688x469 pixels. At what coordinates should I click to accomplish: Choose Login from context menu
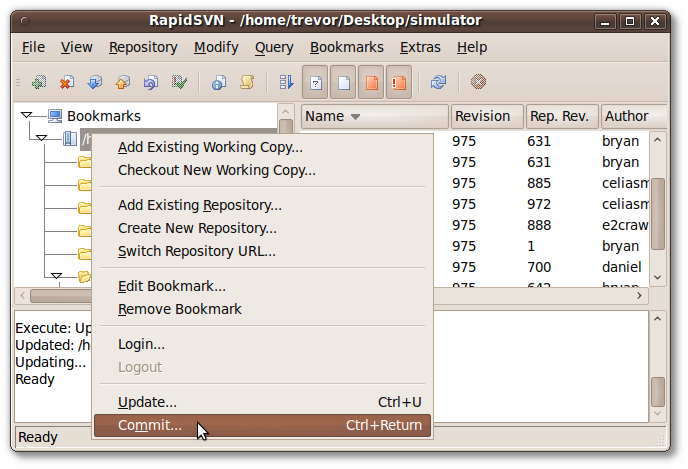pyautogui.click(x=262, y=344)
